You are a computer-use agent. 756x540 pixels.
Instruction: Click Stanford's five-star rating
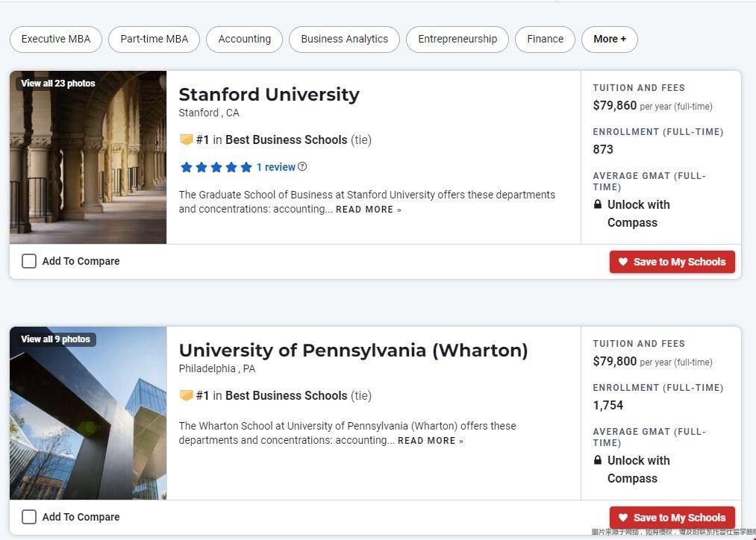coord(216,167)
